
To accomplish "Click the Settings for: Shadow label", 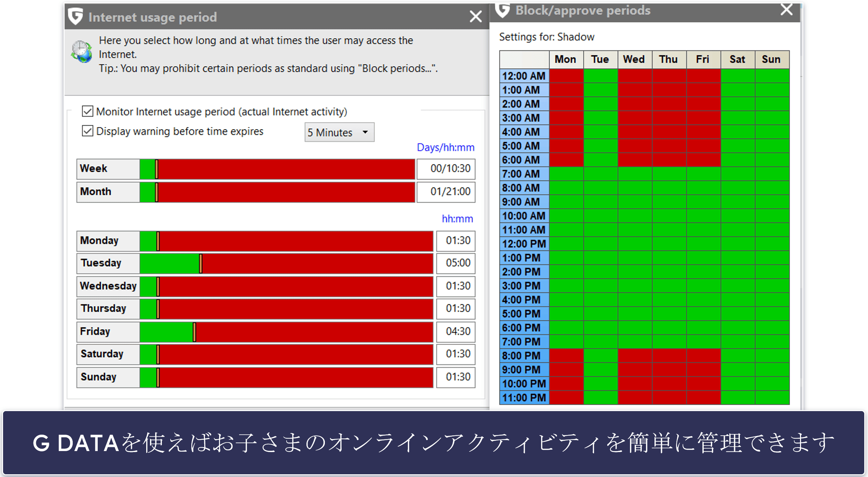I will [x=547, y=37].
